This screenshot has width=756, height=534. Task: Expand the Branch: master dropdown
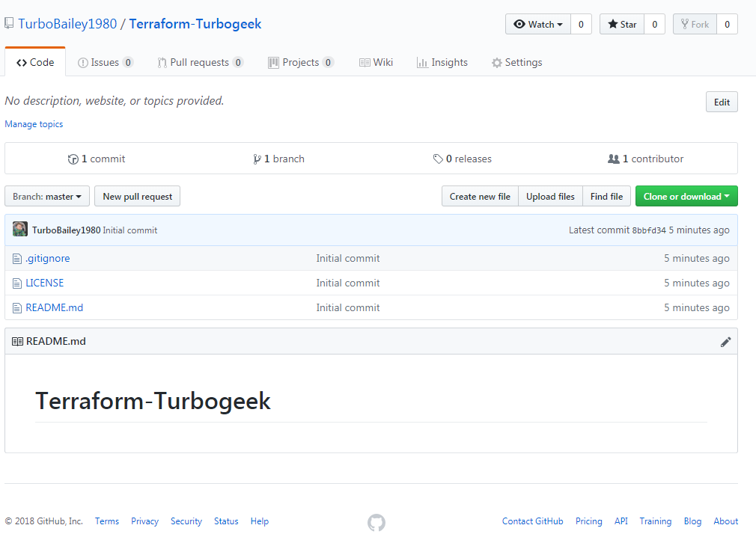[47, 196]
